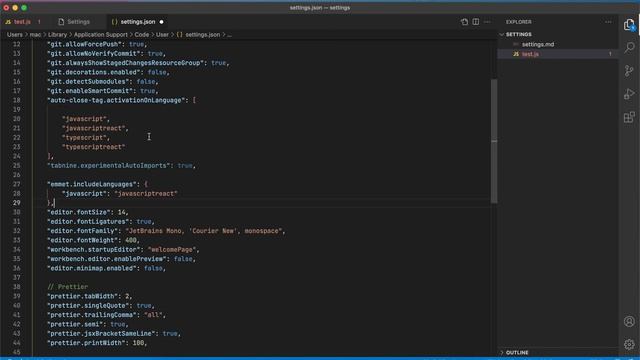
Task: Select the settings.json tab
Action: 138,22
